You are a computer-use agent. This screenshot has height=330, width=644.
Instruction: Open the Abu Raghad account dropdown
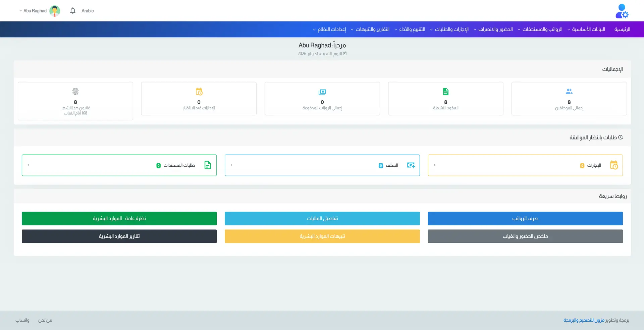(33, 11)
